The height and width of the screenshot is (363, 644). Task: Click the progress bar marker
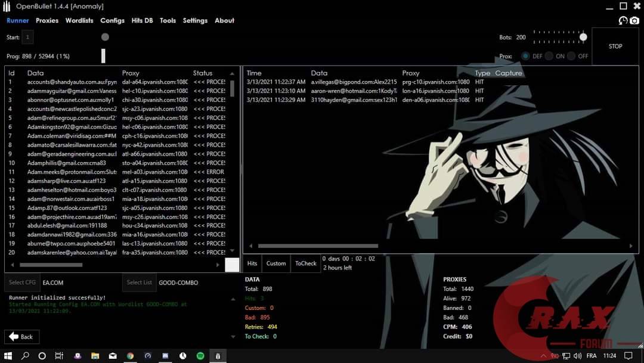(103, 56)
